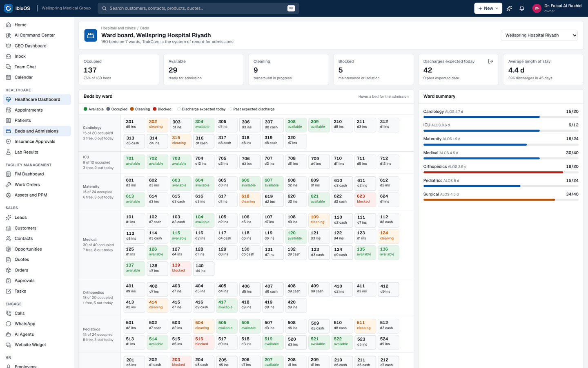Click bed 203 marked blocked

[x=180, y=362]
